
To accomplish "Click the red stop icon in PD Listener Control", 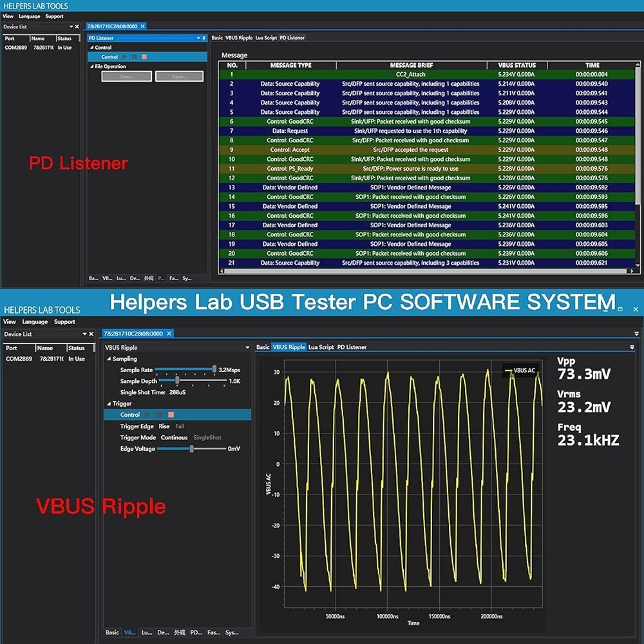I will tap(144, 57).
